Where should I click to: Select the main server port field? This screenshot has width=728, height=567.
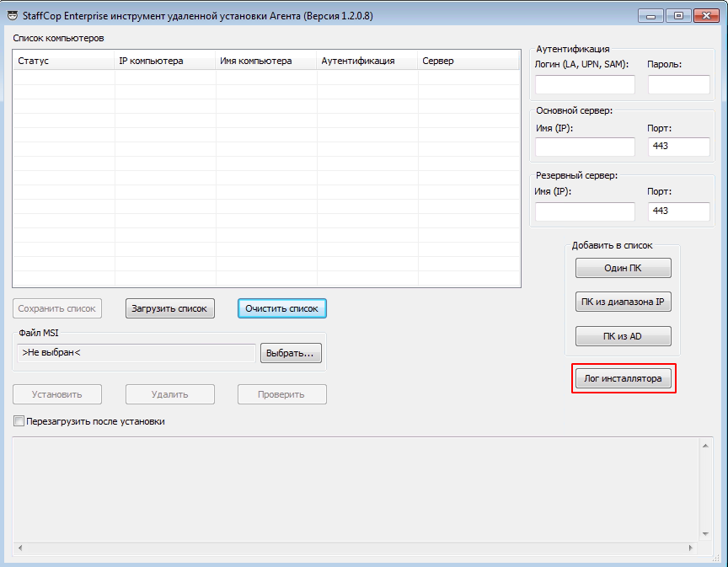click(678, 147)
